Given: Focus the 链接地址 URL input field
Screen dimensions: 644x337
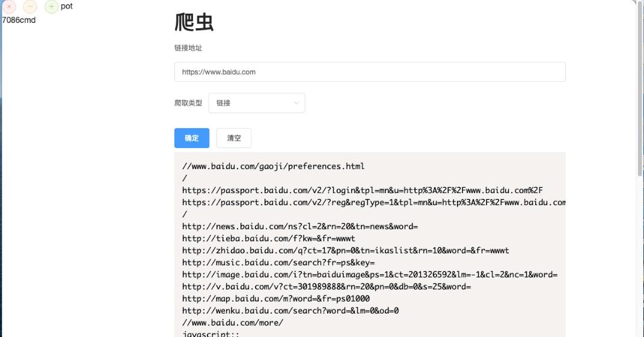Looking at the screenshot, I should point(370,72).
